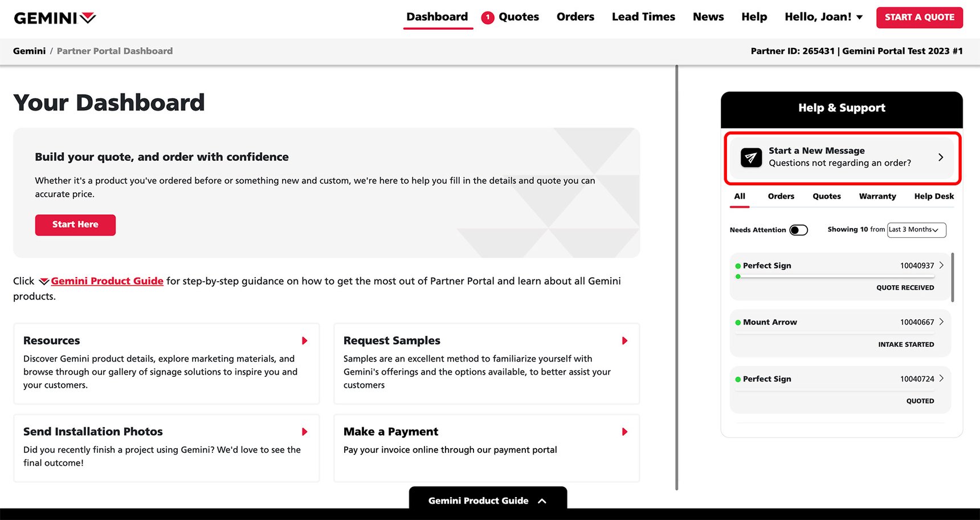Click the red Quotes notification badge
This screenshot has height=520, width=980.
coord(488,18)
